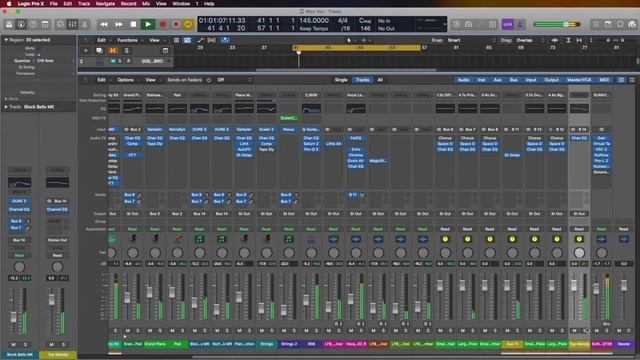
Task: Toggle the metronome icon
Action: coord(520,24)
